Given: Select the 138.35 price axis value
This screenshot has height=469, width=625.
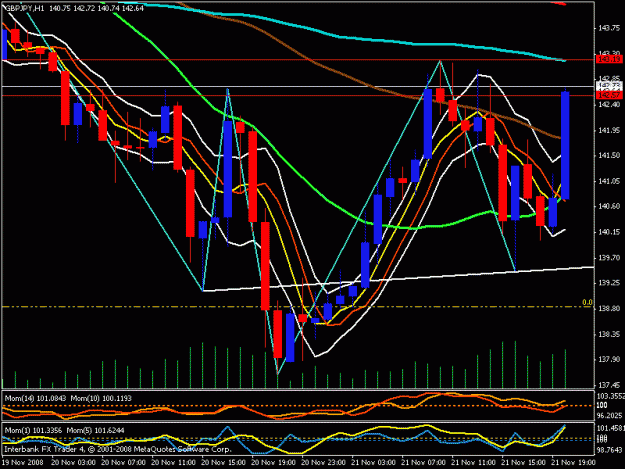Looking at the screenshot, I should tap(609, 334).
